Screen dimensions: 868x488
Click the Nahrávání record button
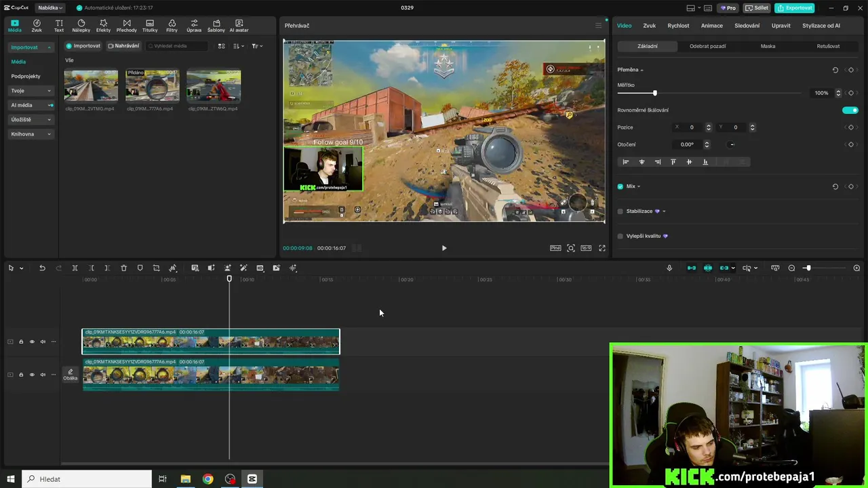click(x=123, y=46)
